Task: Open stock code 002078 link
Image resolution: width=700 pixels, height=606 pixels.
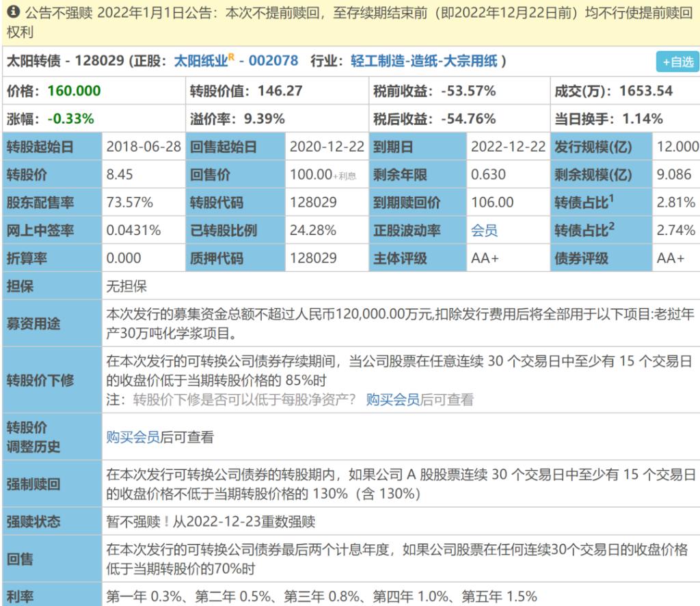Action: click(x=273, y=61)
